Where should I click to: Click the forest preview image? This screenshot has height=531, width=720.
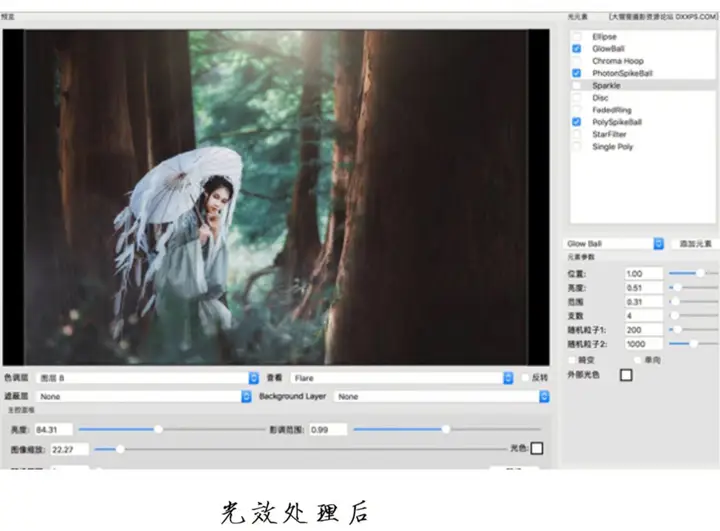tap(286, 196)
